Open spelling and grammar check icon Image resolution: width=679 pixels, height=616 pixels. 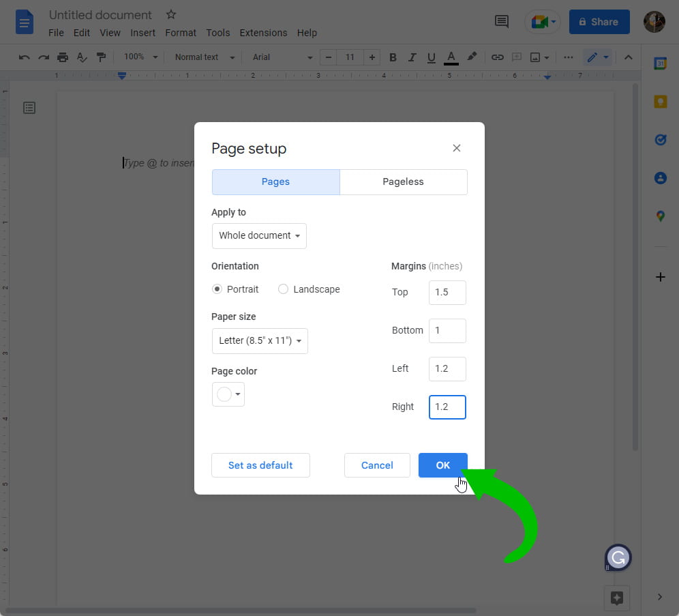click(x=82, y=57)
